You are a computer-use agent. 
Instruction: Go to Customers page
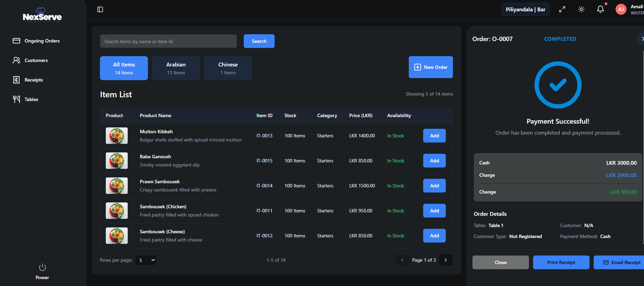point(36,60)
